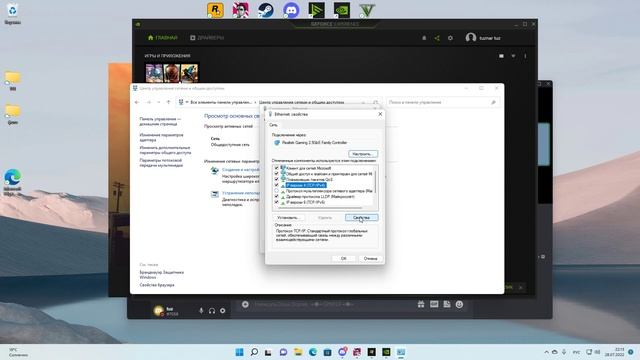
Task: Open the three-dot more menu in GeForce Experience
Action: click(x=525, y=56)
